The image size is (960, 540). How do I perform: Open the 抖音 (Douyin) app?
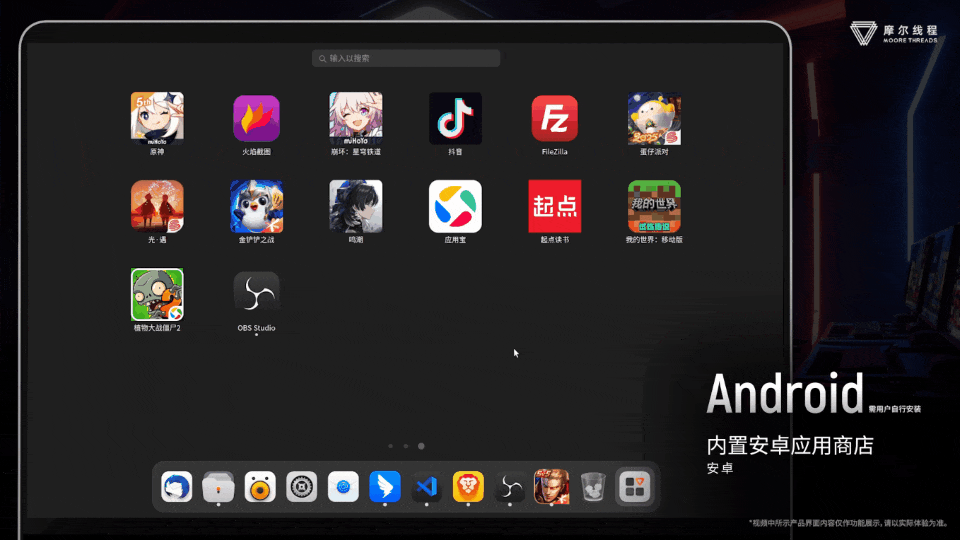(x=455, y=118)
